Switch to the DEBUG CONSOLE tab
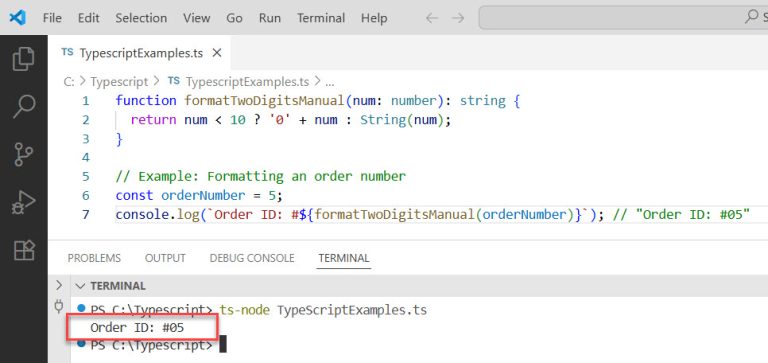 (x=252, y=258)
